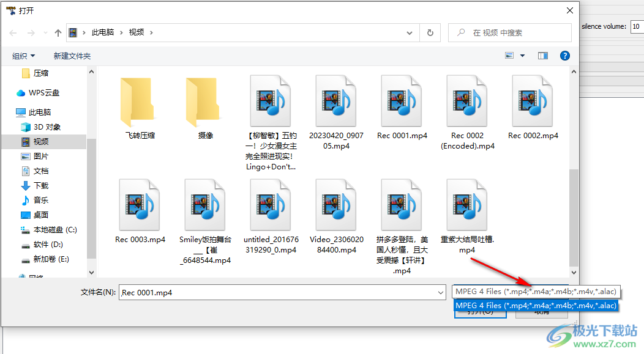
Task: Click the Back navigation arrow
Action: [x=13, y=32]
